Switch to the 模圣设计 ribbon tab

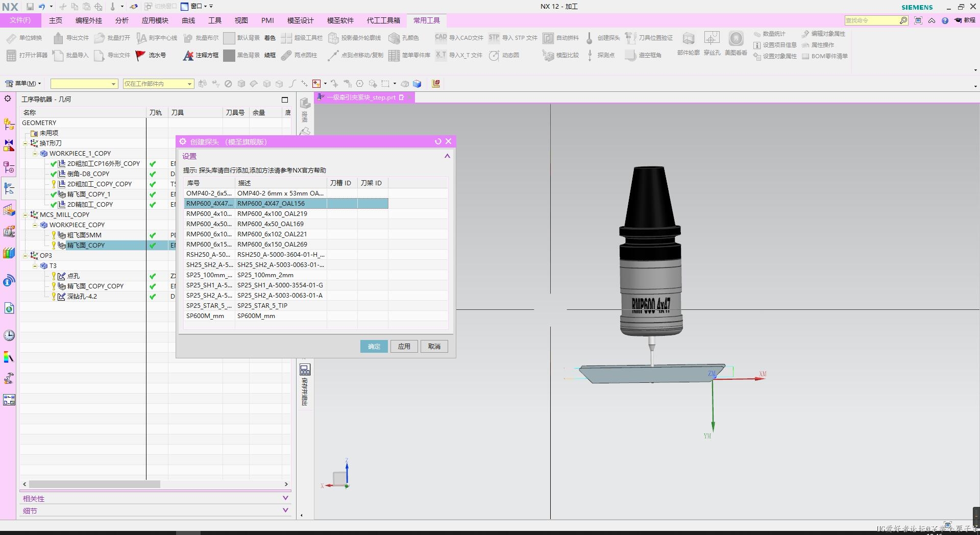pos(301,20)
